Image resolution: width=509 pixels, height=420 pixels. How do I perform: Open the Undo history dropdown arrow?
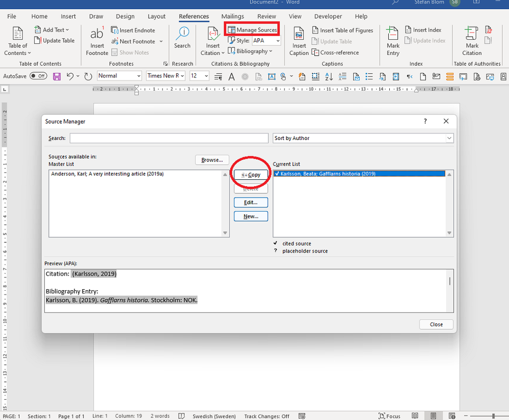tap(78, 76)
